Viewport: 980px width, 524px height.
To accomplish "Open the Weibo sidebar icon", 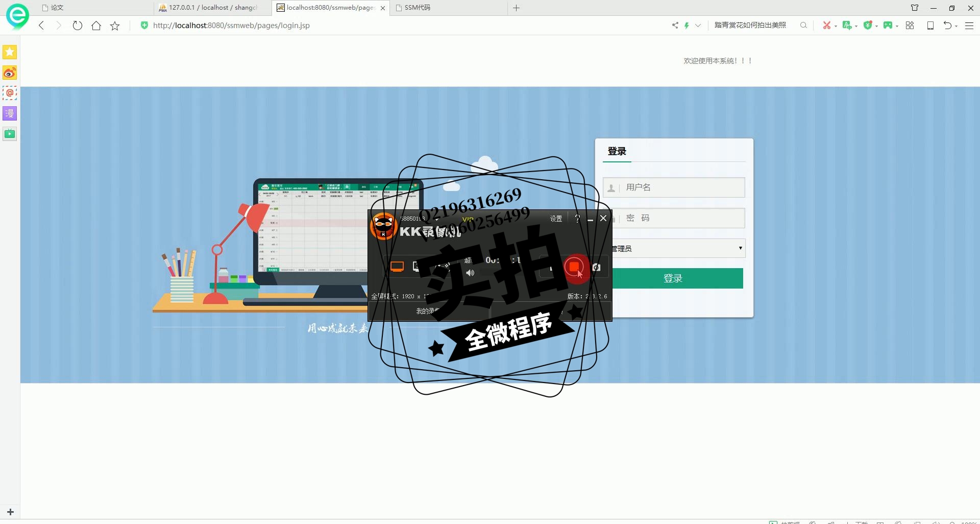I will 10,73.
